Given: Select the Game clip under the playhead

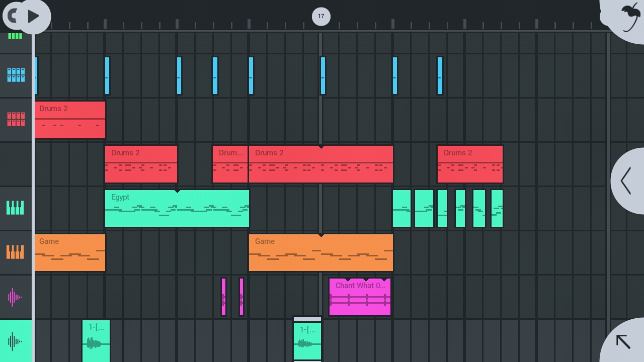Looking at the screenshot, I should pos(320,252).
